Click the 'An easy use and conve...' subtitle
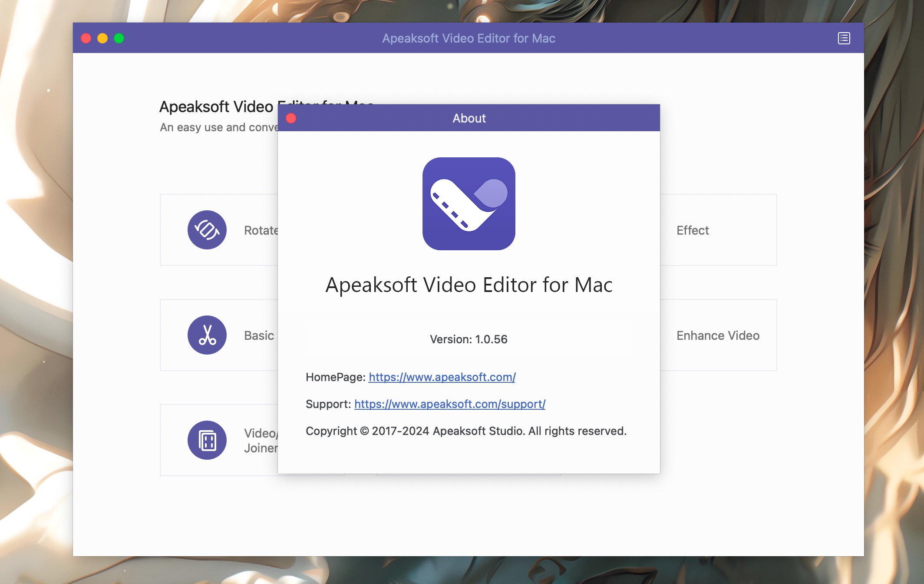Screen dimensions: 924x584 [219, 127]
